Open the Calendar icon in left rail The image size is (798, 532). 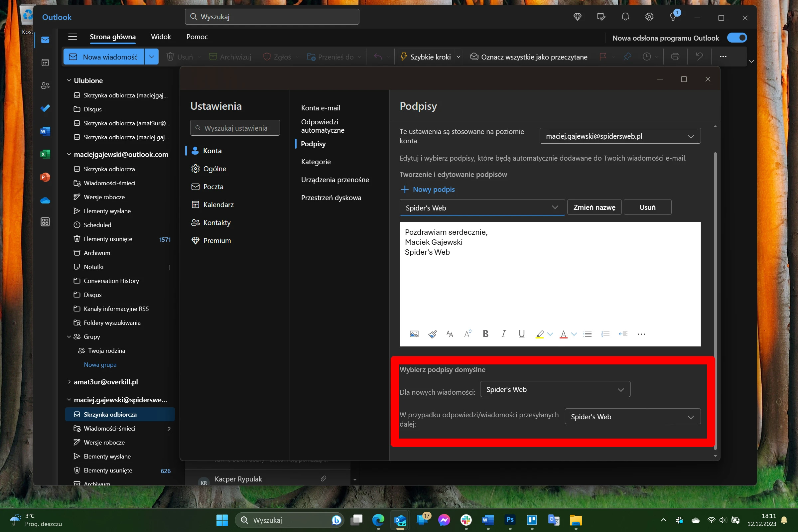point(45,63)
